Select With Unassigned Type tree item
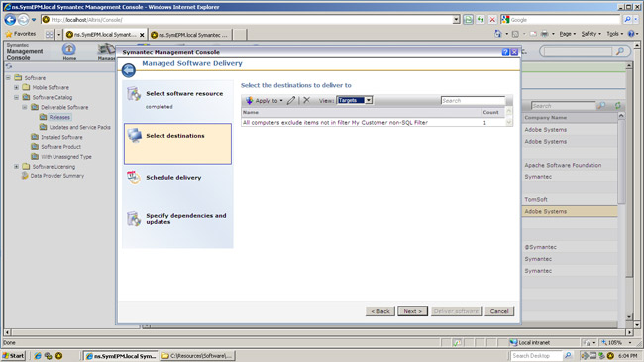The width and height of the screenshot is (644, 362). (x=66, y=157)
